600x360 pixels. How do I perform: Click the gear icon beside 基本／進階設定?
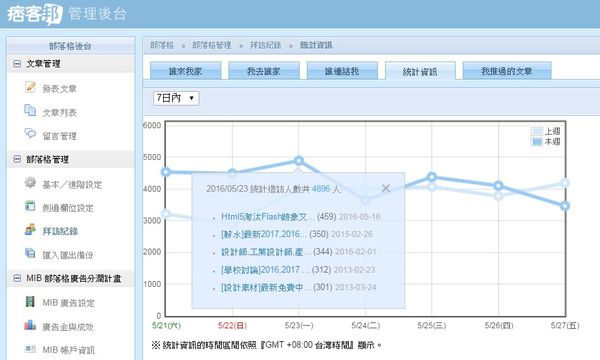tap(30, 182)
